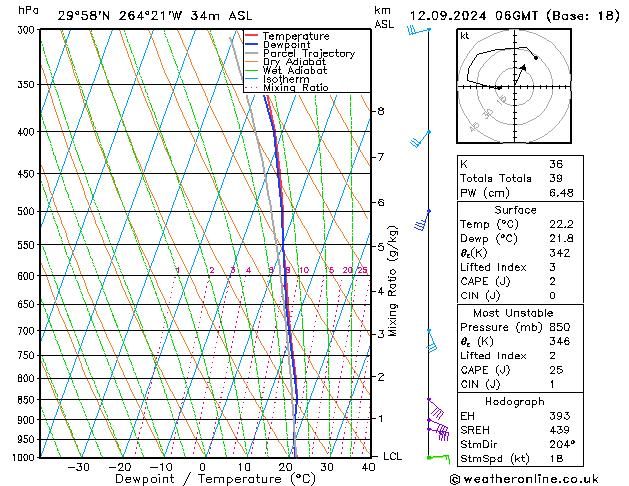Click the Surface Lifted Index value 3
Viewport: 629px width, 486px height.
coord(552,267)
